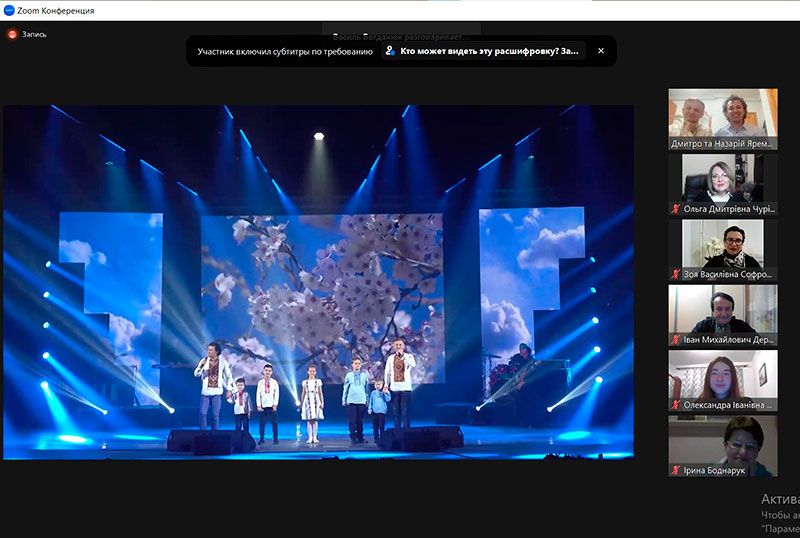The image size is (800, 538).
Task: Select Олександра Іванівна participant video thumbnail
Action: point(723,380)
